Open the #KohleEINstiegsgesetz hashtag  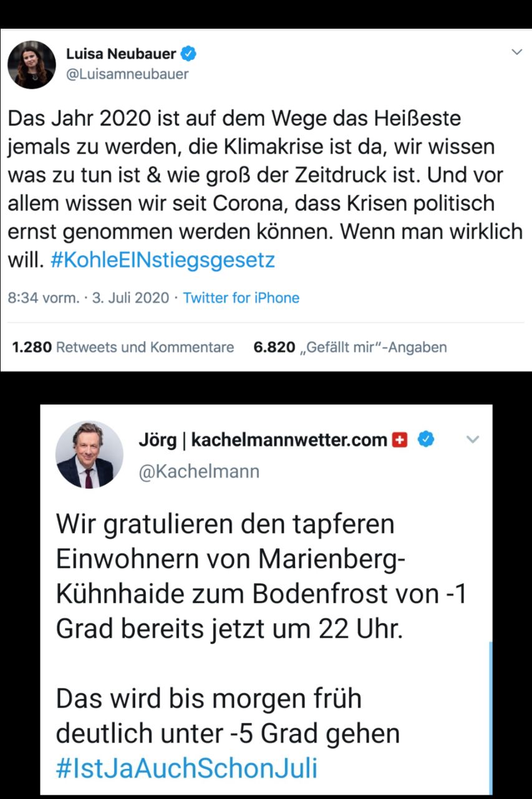[161, 260]
